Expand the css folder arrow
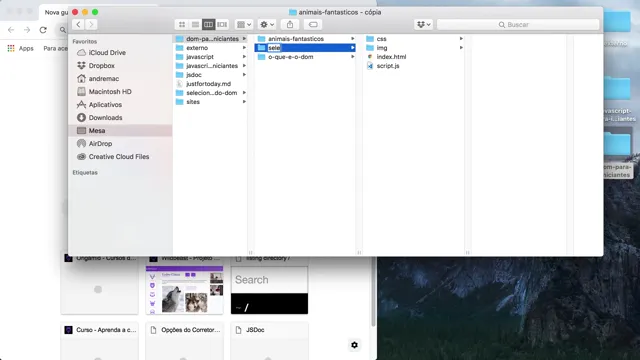The width and height of the screenshot is (640, 360). [x=461, y=39]
